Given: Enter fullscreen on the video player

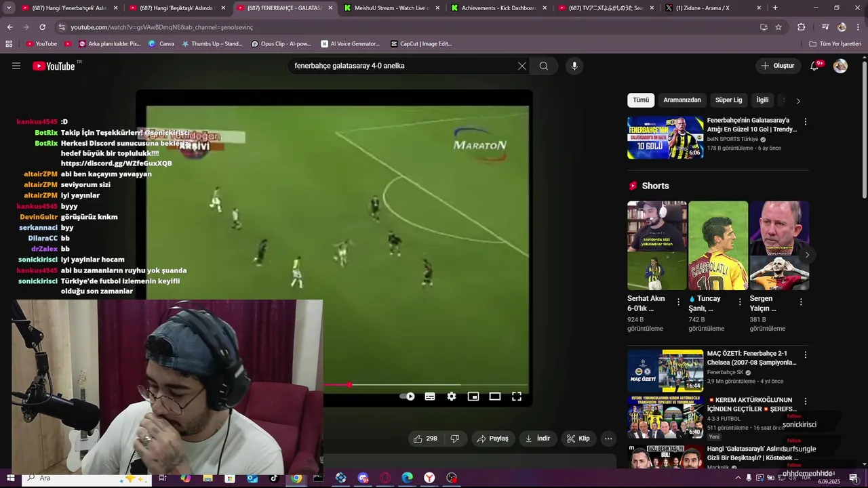Looking at the screenshot, I should click(517, 396).
